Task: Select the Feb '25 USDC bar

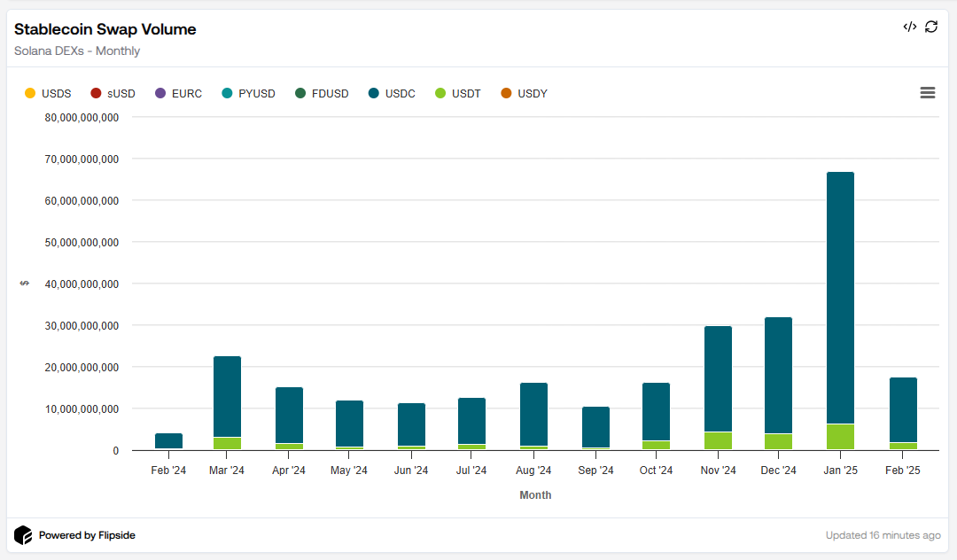Action: [903, 409]
